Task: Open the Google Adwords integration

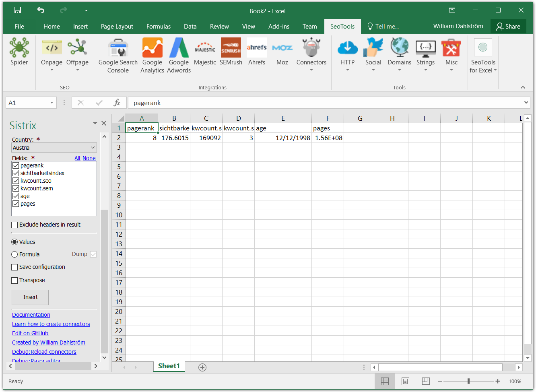Action: click(179, 55)
